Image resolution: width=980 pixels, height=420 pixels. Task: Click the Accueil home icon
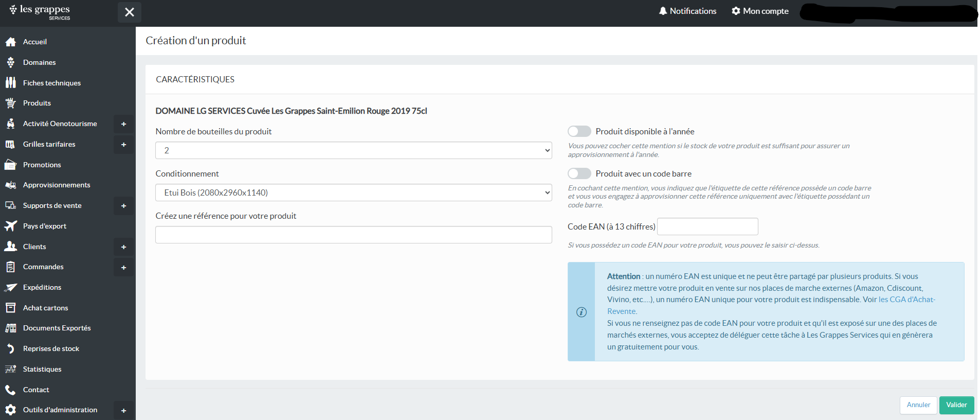tap(10, 42)
